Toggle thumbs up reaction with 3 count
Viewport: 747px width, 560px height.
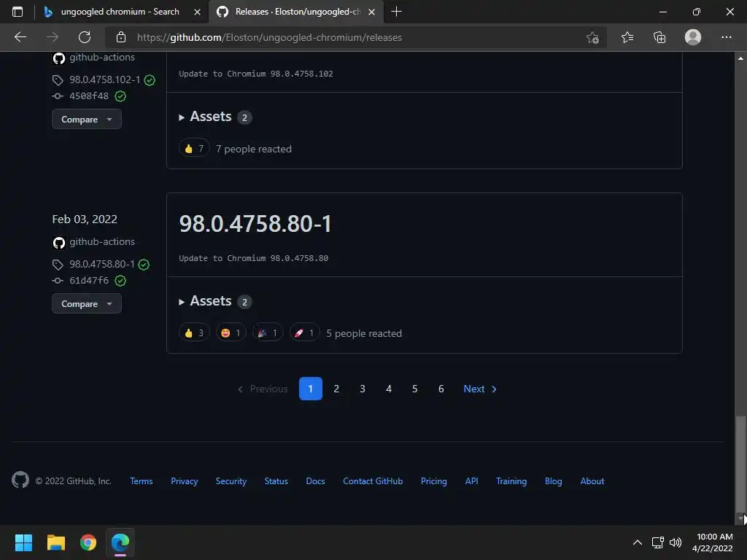point(194,332)
